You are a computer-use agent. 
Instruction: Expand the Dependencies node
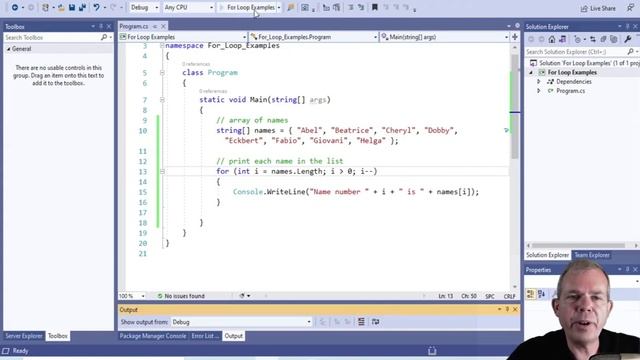(x=539, y=82)
